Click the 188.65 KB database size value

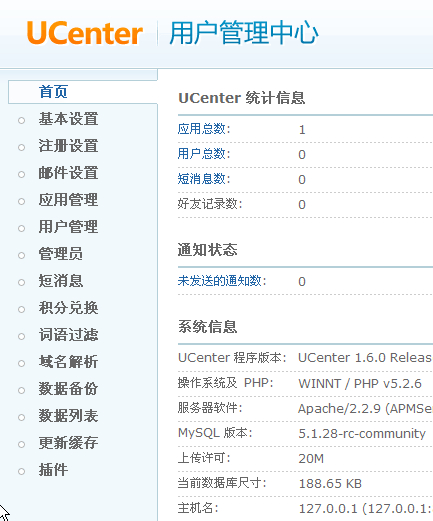point(330,483)
